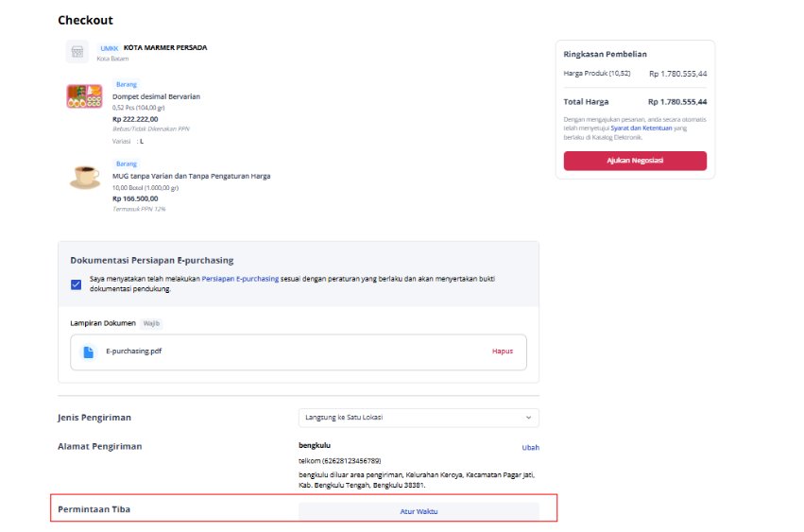The height and width of the screenshot is (532, 804).
Task: Change delivery address via Ubah
Action: coord(530,447)
